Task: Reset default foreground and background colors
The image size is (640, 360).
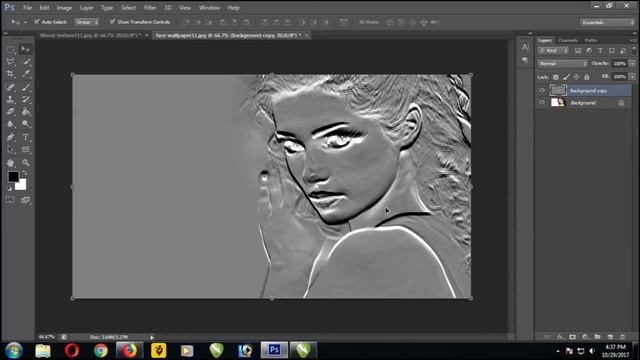Action: [x=9, y=188]
